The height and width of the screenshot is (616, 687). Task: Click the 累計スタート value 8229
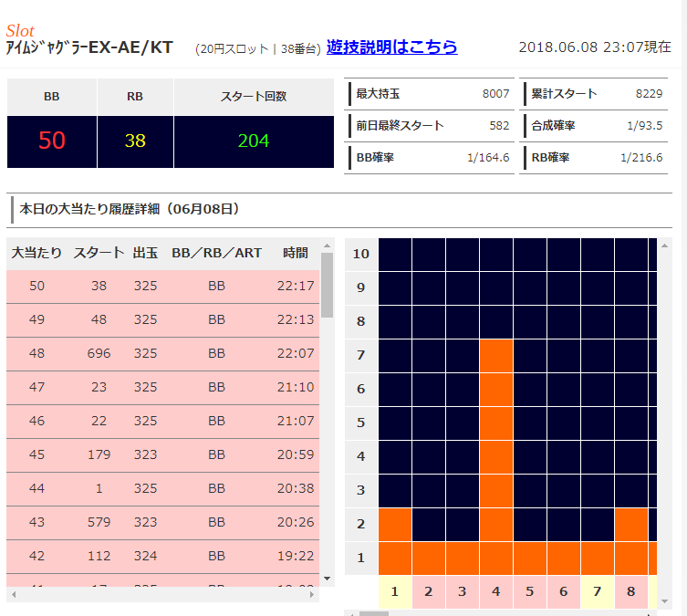click(x=649, y=94)
